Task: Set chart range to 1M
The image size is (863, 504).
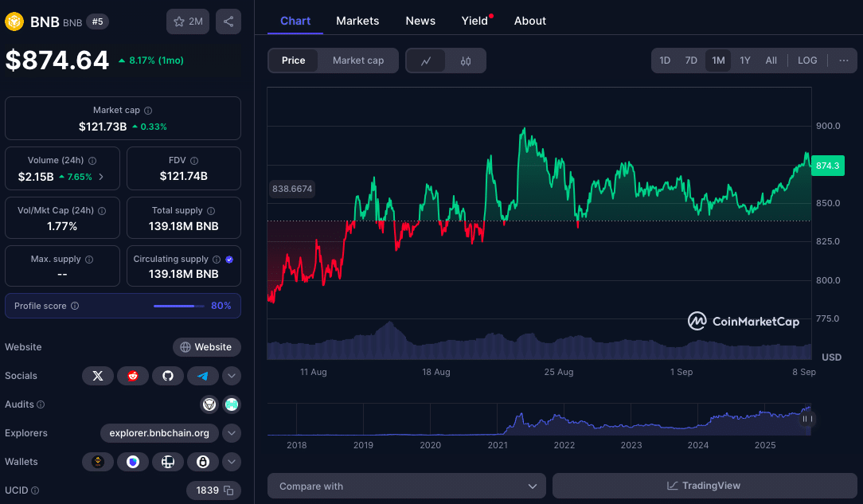Action: (718, 61)
